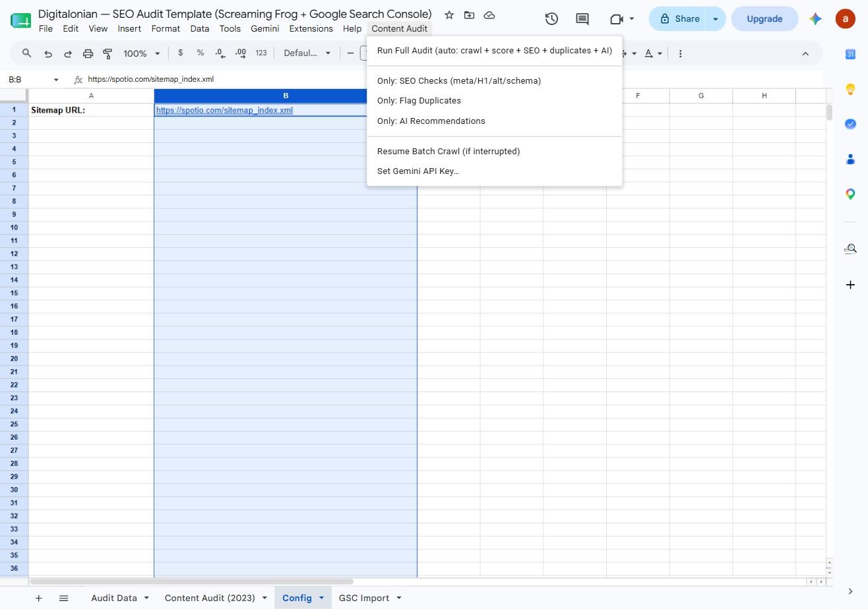
Task: Open Meet camera dropdown arrow
Action: pyautogui.click(x=631, y=19)
